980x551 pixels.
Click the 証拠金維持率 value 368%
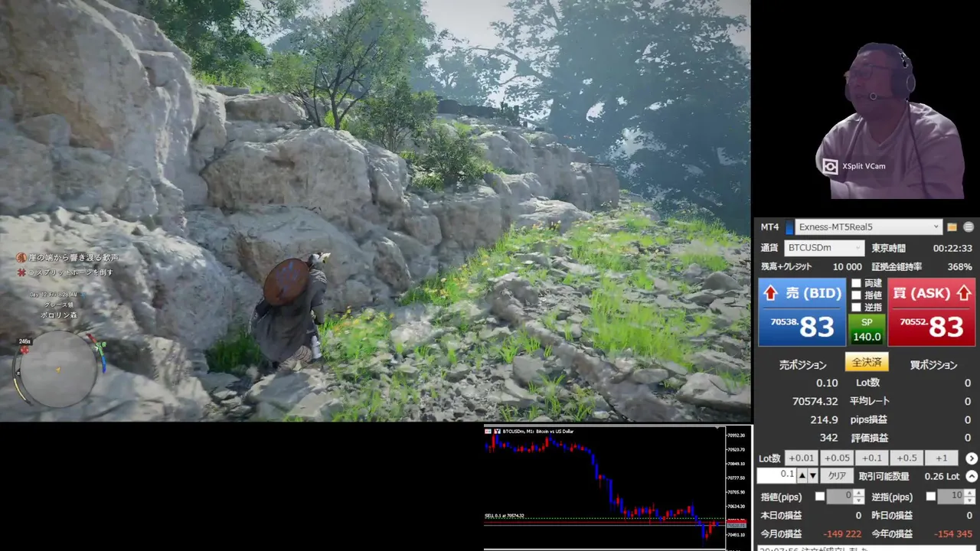coord(959,267)
